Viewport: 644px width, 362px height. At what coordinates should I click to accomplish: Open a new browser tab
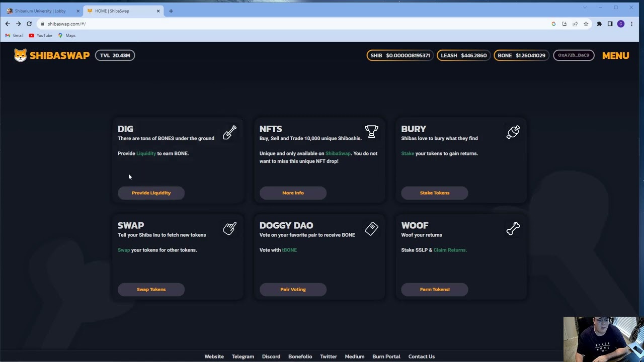tap(171, 11)
